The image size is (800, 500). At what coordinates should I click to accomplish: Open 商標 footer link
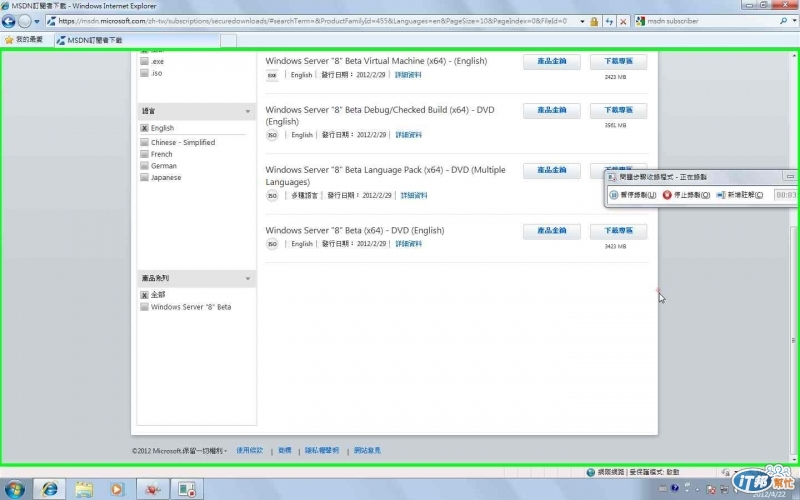pos(285,451)
